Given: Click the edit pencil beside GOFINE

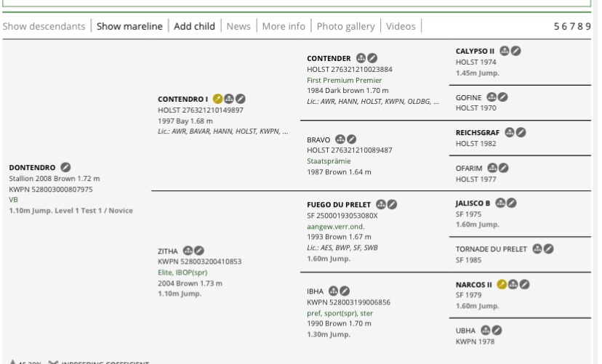Looking at the screenshot, I should 503,97.
